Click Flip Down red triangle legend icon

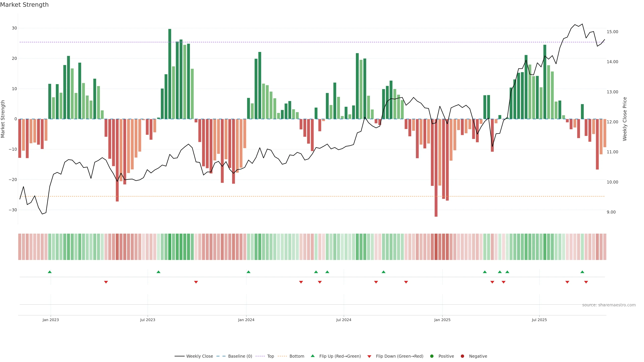[x=369, y=356]
